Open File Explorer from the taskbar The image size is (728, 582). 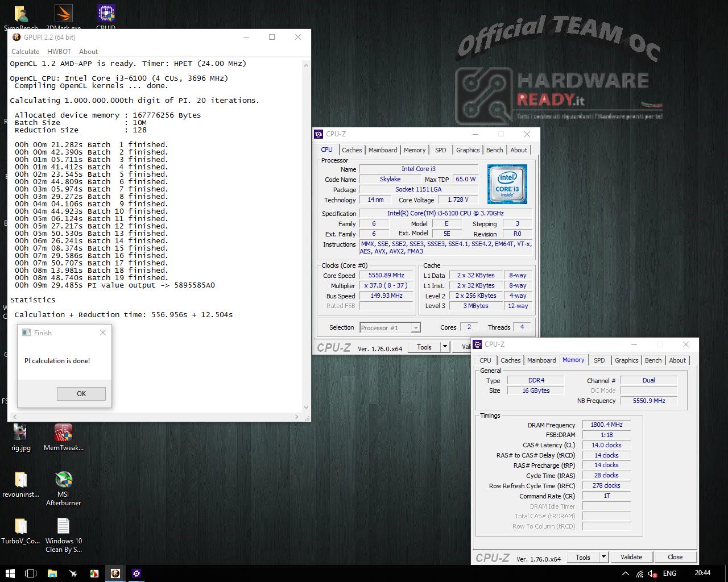pyautogui.click(x=52, y=573)
